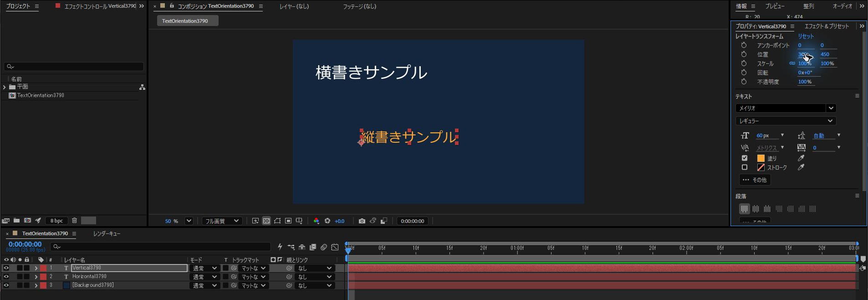868x300 pixels.
Task: Take a snapshot with camera icon
Action: tap(362, 221)
